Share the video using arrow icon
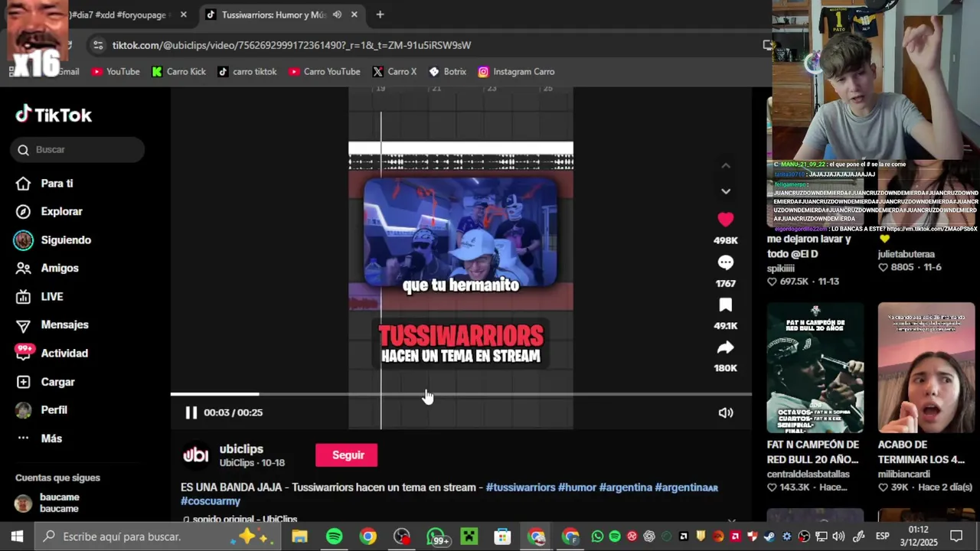This screenshot has width=980, height=551. (x=725, y=348)
